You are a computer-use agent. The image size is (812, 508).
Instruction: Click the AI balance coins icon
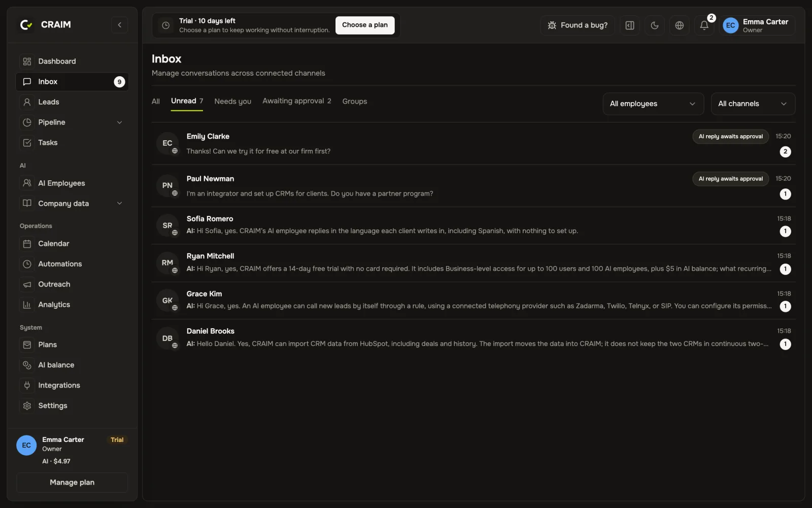27,365
